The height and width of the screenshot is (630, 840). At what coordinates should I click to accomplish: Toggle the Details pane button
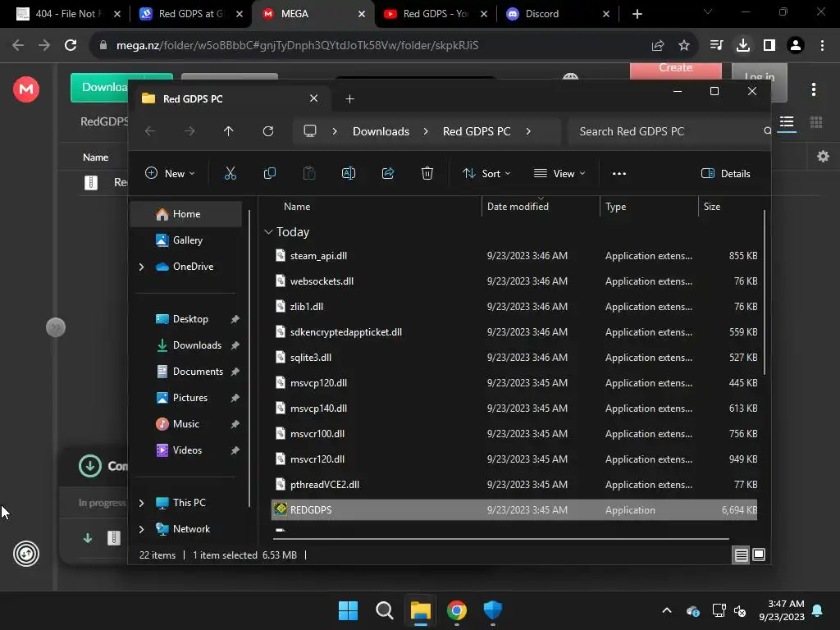(x=725, y=174)
